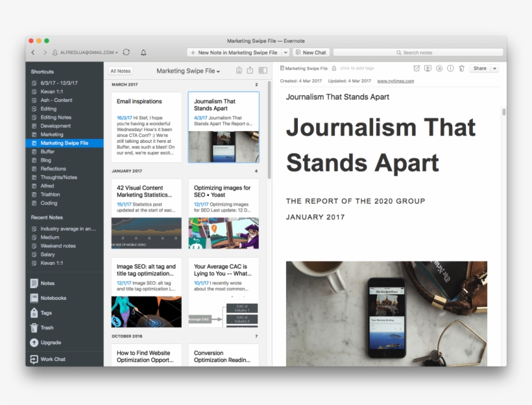Delete the note with the trash icon
Screen dimensions: 532x405
(x=461, y=68)
